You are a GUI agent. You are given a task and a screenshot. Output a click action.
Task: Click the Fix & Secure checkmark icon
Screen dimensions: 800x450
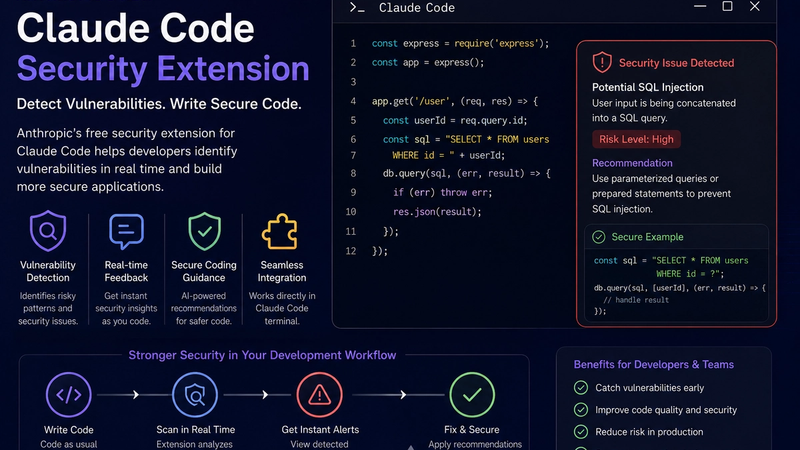coord(472,395)
